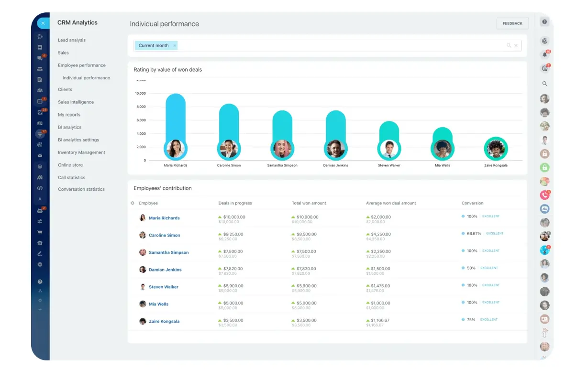The width and height of the screenshot is (588, 369).
Task: Open Maria Richards' employee link in the table
Action: tap(164, 218)
